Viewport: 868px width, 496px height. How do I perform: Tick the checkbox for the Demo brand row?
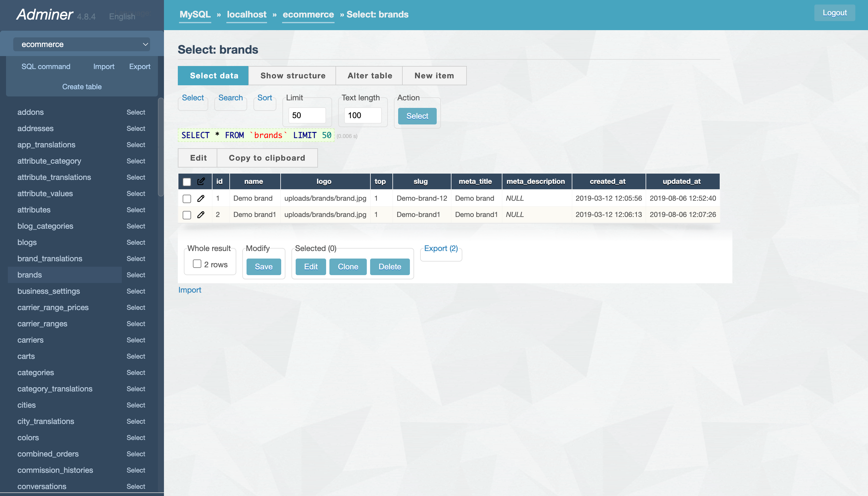[x=187, y=199]
